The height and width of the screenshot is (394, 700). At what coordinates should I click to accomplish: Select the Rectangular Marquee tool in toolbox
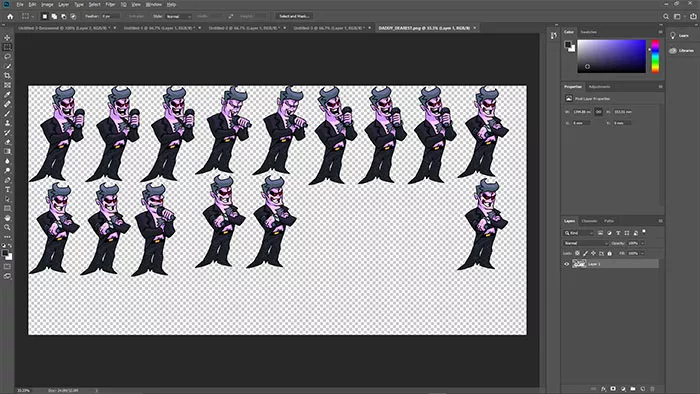click(x=7, y=47)
